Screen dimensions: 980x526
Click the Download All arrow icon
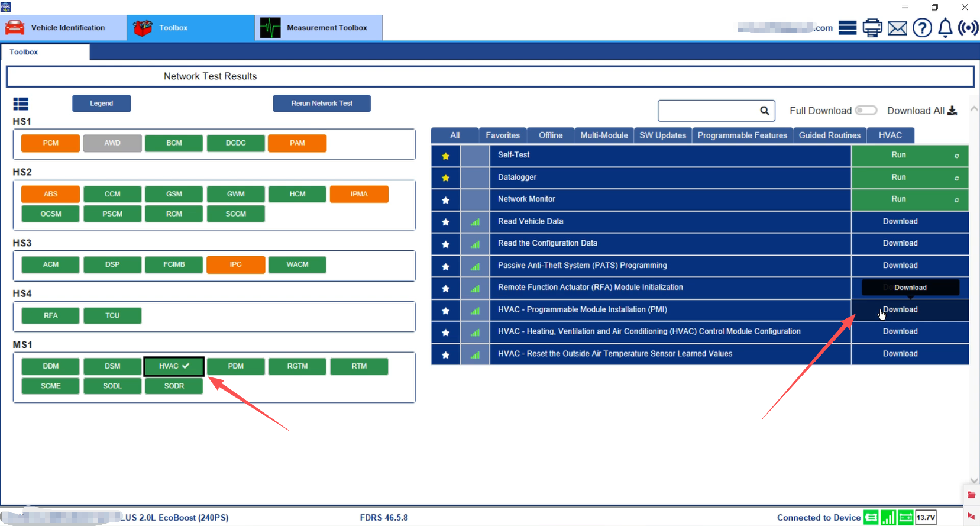click(952, 111)
